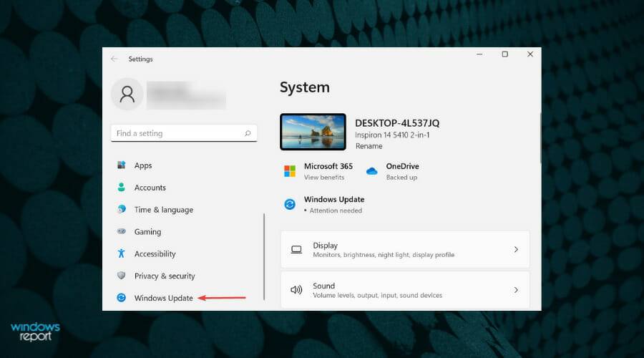The image size is (644, 358).
Task: Click the Accessibility figure icon
Action: click(121, 254)
